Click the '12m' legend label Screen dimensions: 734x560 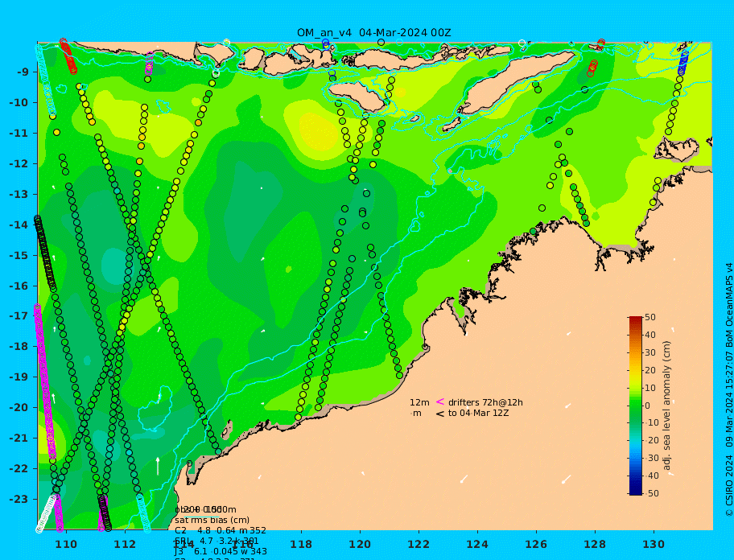coord(419,402)
